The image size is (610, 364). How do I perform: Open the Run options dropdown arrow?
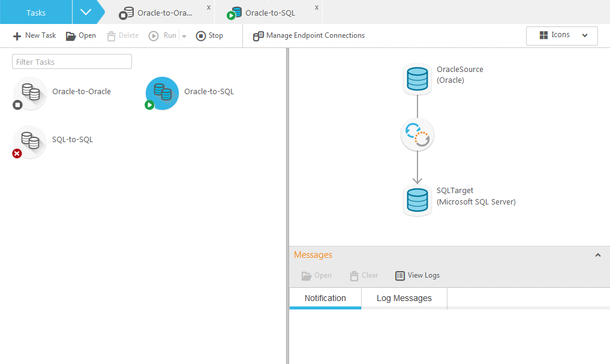click(183, 35)
